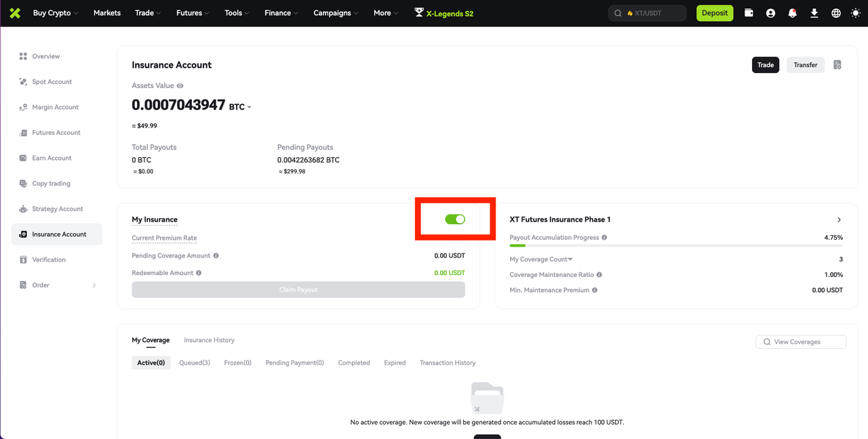Open the Markets menu item
The width and height of the screenshot is (868, 439).
pos(107,13)
